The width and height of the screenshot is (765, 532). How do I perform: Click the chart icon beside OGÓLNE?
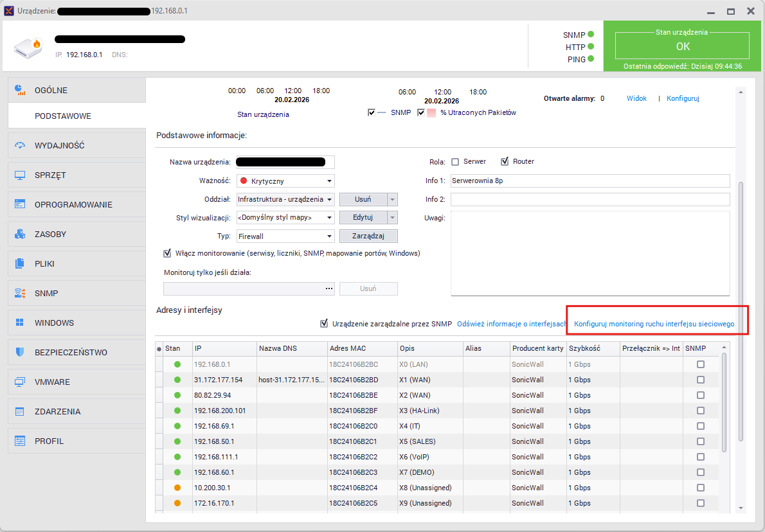click(20, 90)
